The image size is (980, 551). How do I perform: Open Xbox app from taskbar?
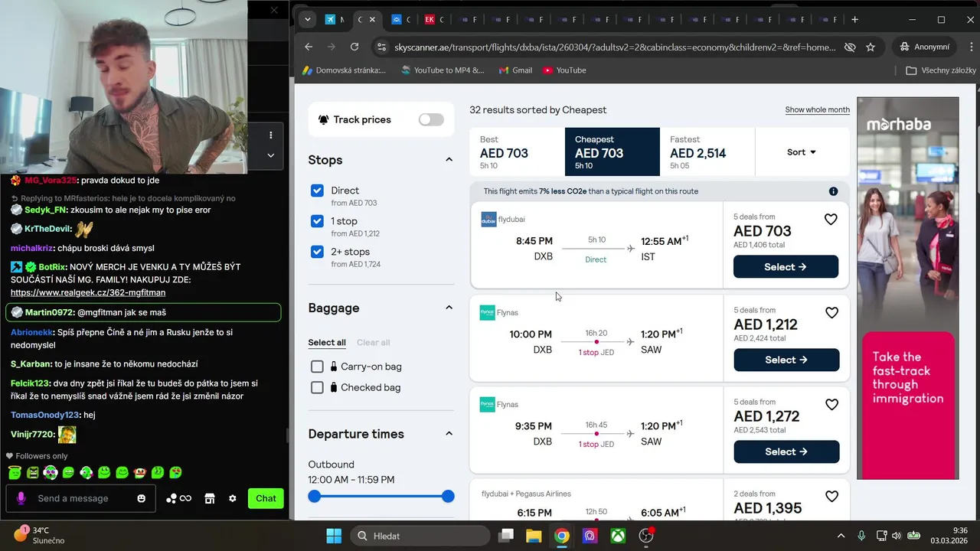pyautogui.click(x=618, y=536)
